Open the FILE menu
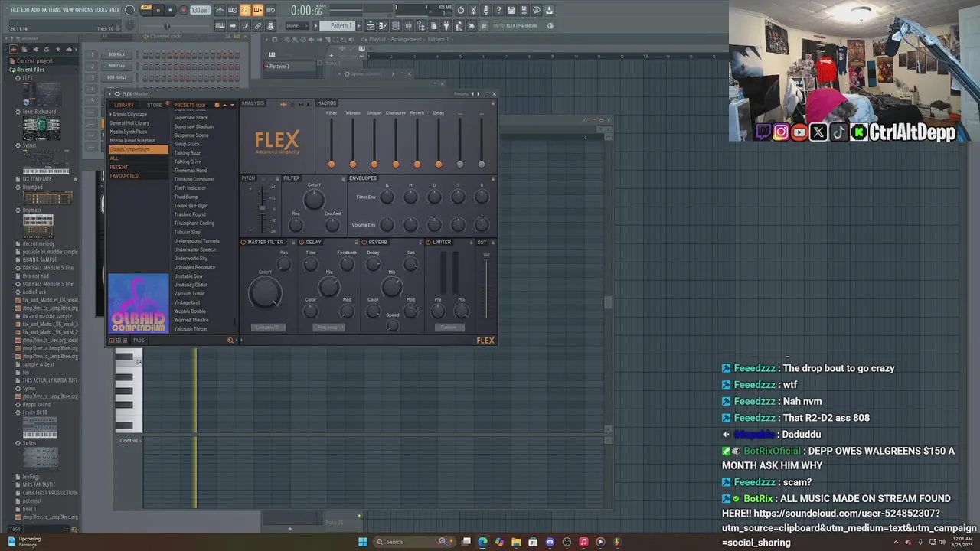This screenshot has width=980, height=551. (x=15, y=10)
